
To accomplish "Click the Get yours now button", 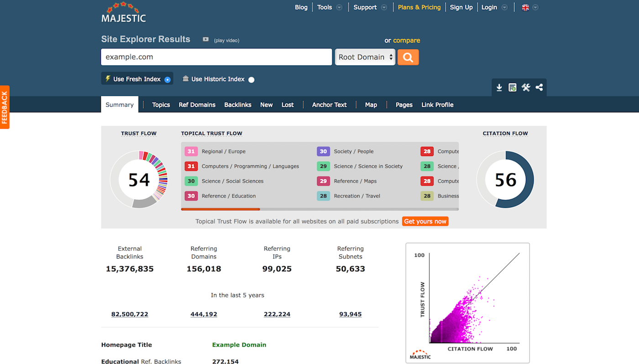I will pyautogui.click(x=425, y=221).
